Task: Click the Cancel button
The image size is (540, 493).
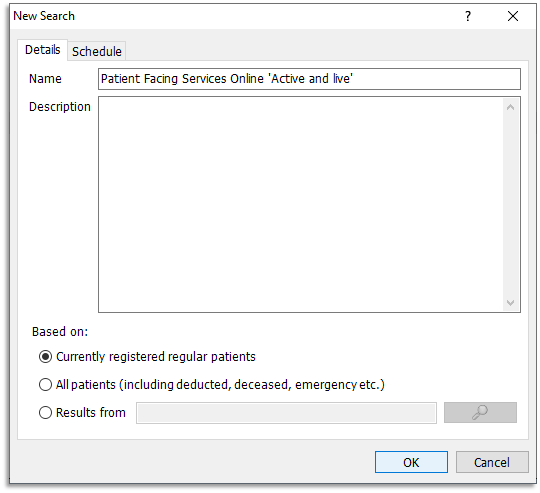Action: point(492,462)
